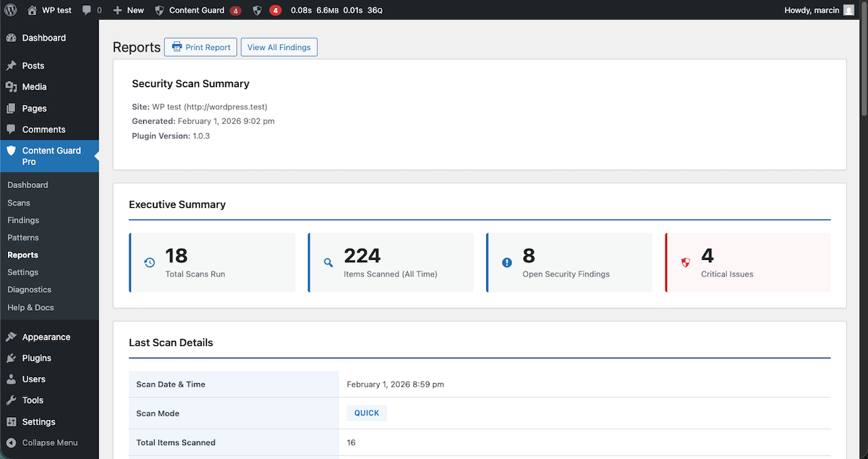
Task: Open the New content dropdown
Action: 127,10
